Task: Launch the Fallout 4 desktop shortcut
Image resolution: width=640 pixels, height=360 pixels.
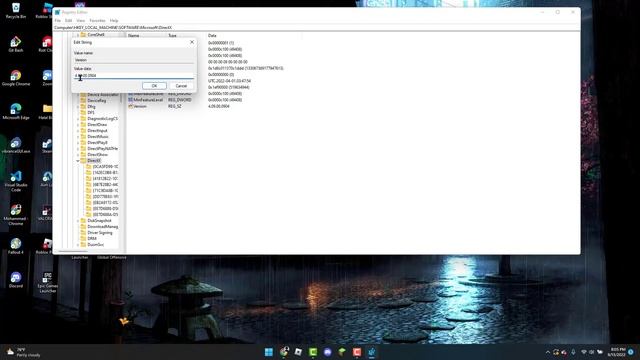Action: (16, 246)
